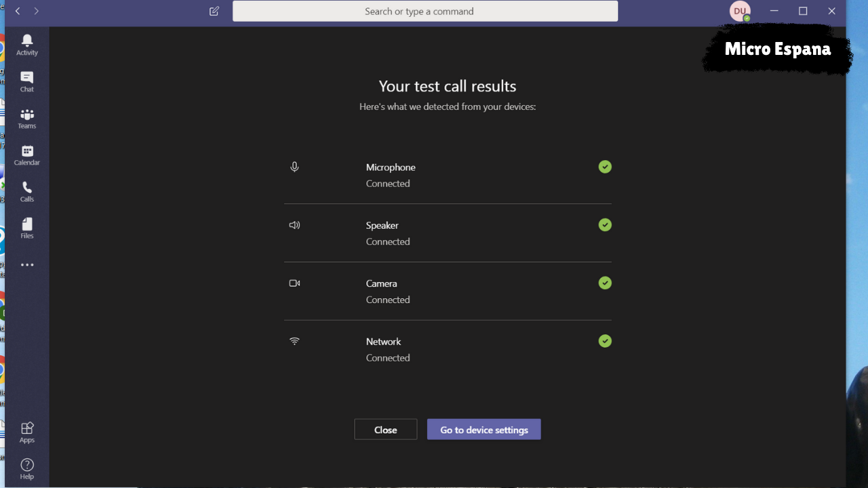
Task: Navigate back using the back arrow
Action: [x=18, y=12]
